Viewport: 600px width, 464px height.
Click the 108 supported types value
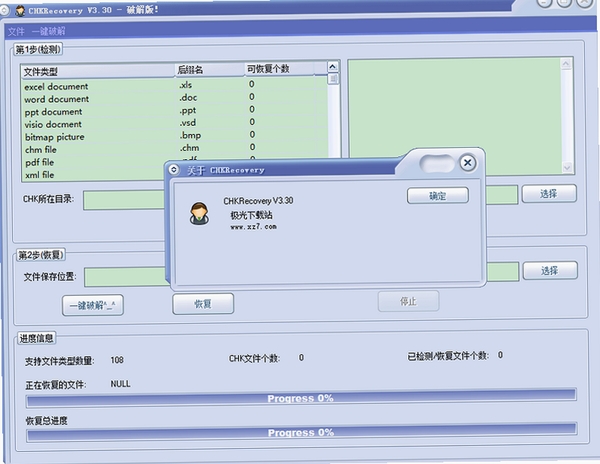(117, 360)
